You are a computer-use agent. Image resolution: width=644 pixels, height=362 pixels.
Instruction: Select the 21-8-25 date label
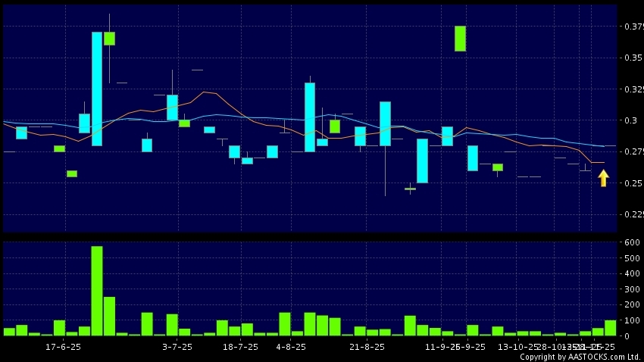click(367, 347)
